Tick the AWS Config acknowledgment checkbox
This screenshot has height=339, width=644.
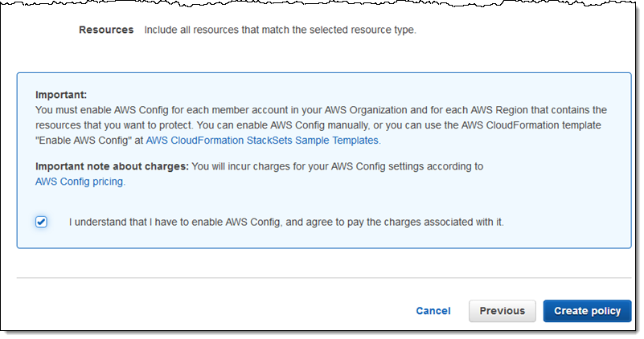point(42,222)
